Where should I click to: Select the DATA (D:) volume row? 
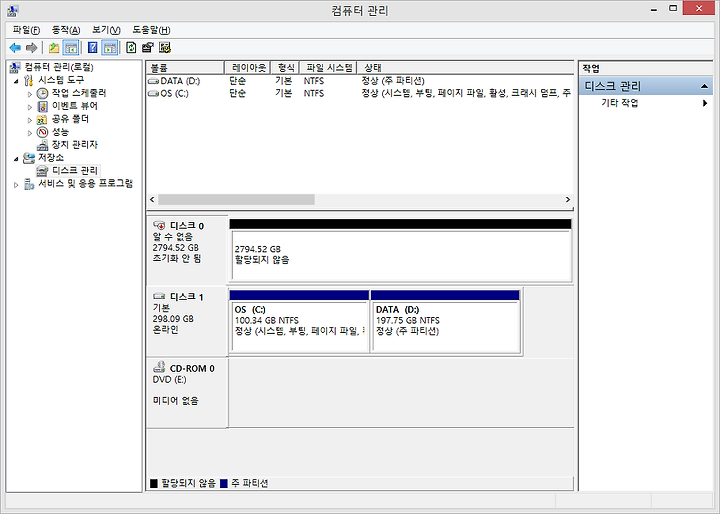360,81
